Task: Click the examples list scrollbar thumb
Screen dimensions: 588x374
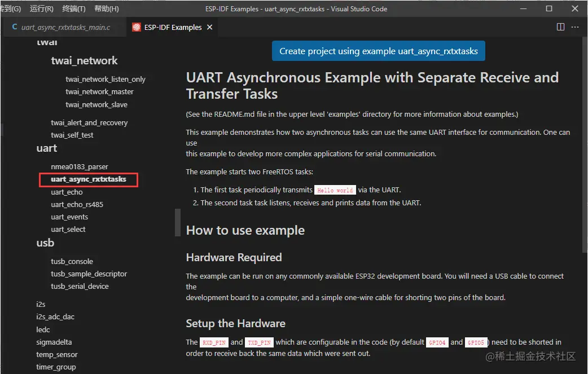Action: click(178, 223)
